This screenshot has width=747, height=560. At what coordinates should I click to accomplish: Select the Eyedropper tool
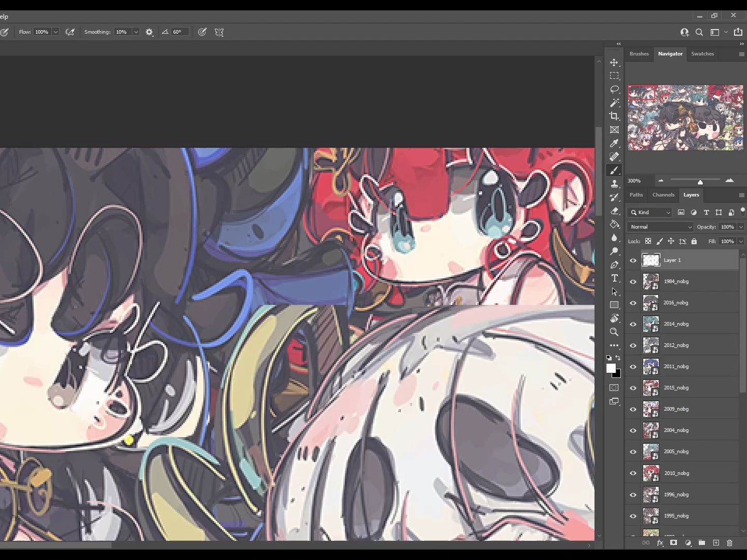pyautogui.click(x=614, y=143)
